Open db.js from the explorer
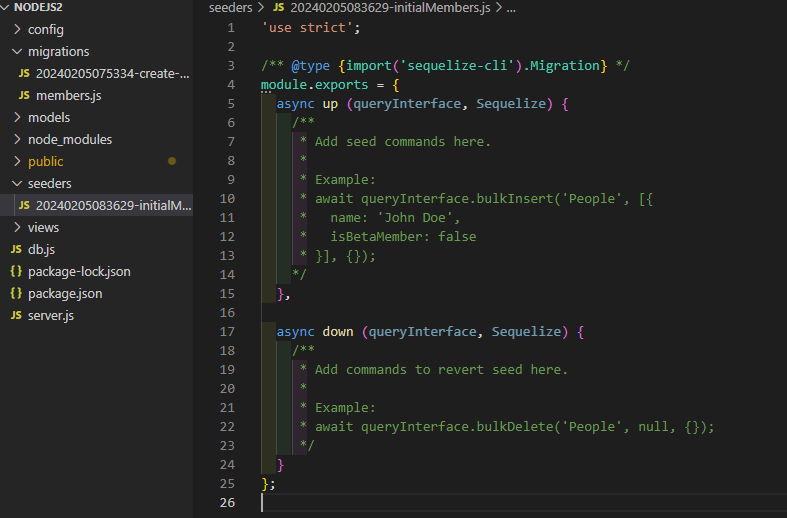This screenshot has height=518, width=787. point(41,249)
